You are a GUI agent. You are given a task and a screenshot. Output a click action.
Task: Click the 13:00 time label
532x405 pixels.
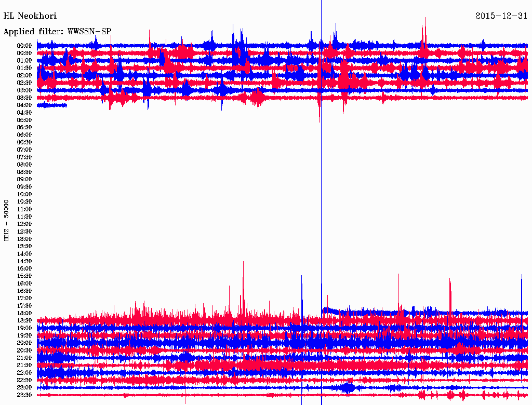[24, 239]
